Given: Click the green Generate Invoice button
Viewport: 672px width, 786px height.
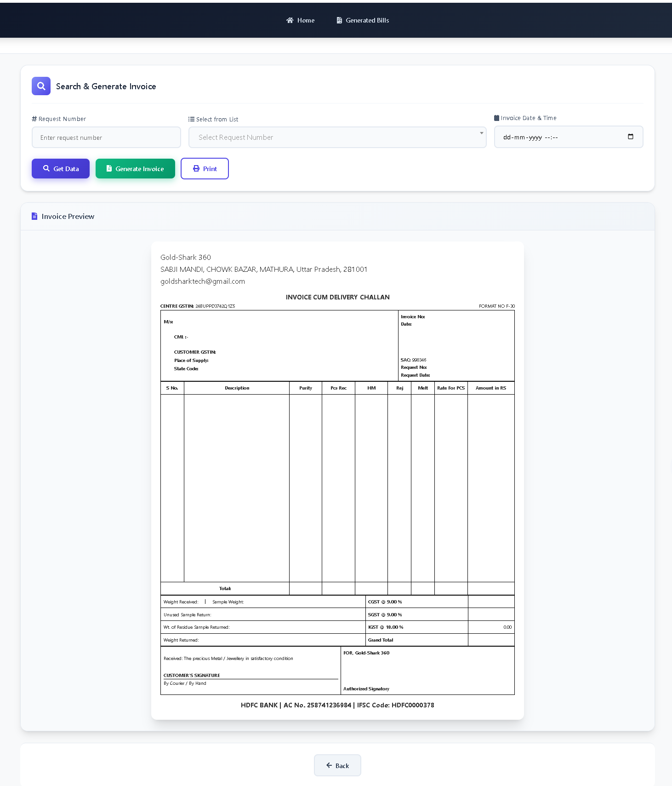Looking at the screenshot, I should (135, 169).
